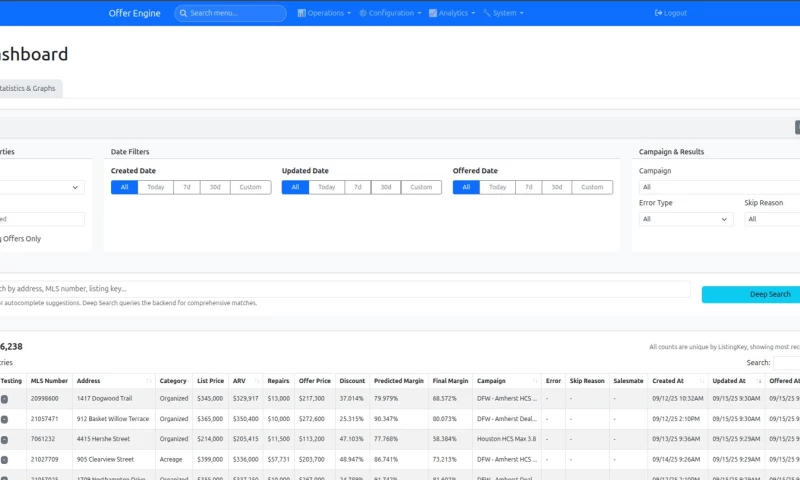Screen dimensions: 800x480
Task: Select 30d under Offered Date
Action: [x=557, y=187]
